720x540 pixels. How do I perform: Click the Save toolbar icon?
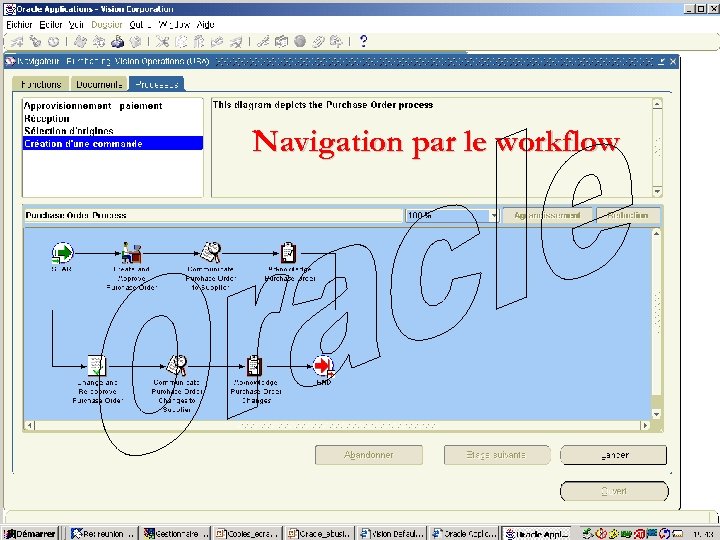click(80, 42)
